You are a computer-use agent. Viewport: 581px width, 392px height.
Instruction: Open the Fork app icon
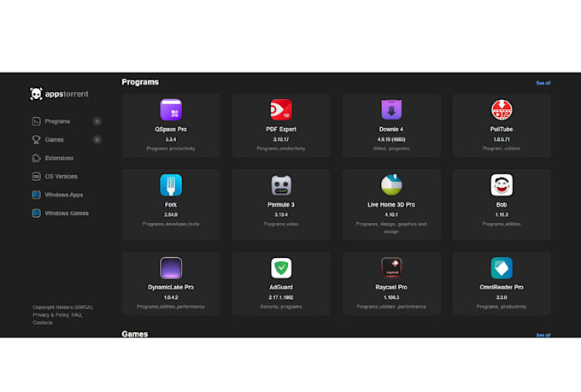171,184
